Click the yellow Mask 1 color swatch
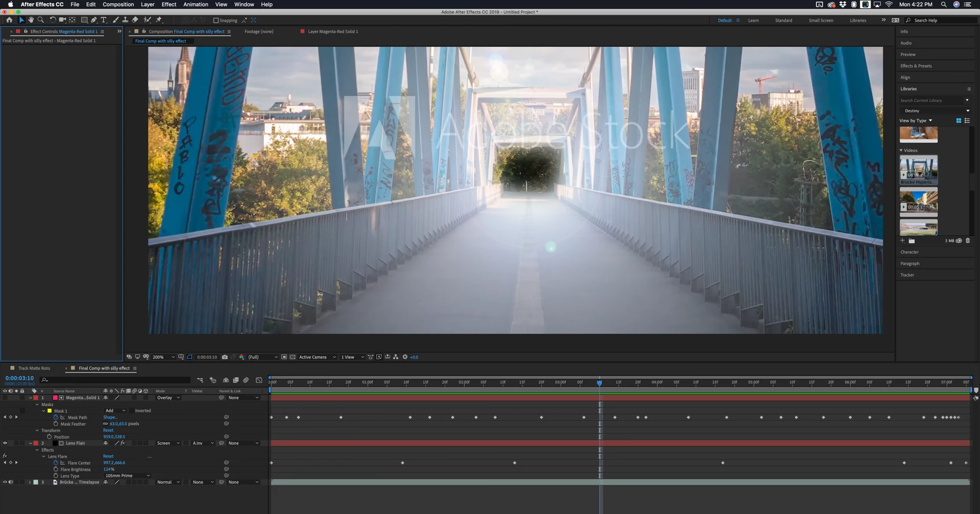Image resolution: width=980 pixels, height=514 pixels. pos(50,410)
